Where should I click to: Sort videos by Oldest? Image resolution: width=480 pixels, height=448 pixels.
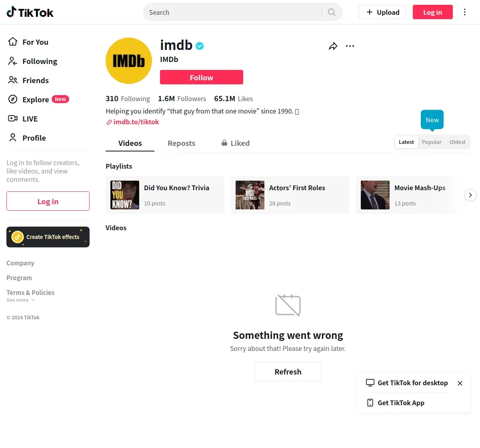coord(457,142)
